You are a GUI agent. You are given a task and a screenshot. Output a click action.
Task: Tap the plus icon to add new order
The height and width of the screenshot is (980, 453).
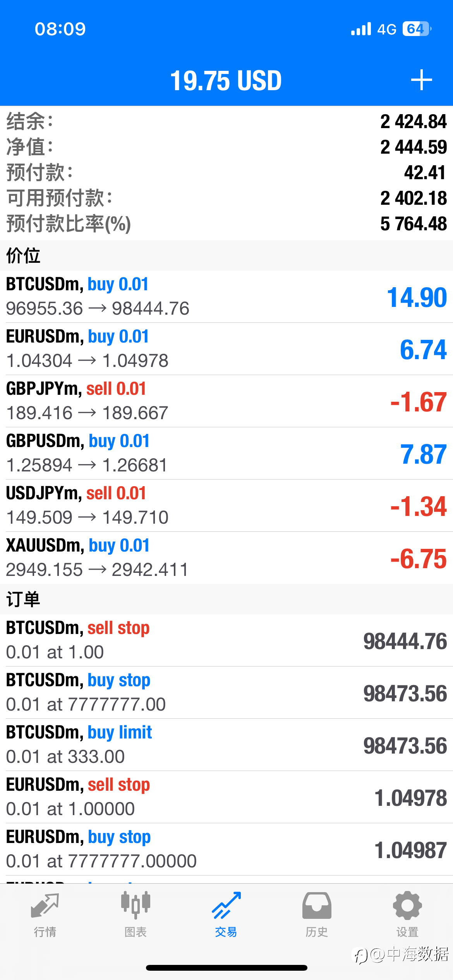(x=421, y=80)
